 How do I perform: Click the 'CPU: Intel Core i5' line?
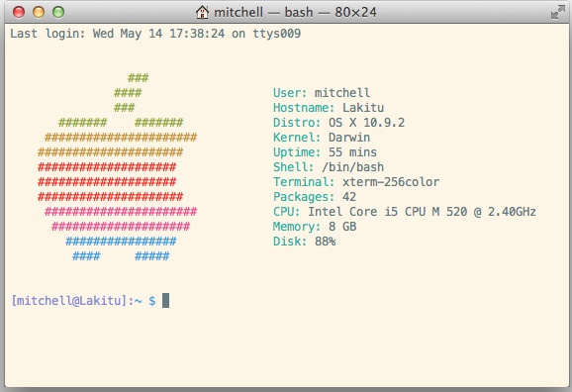coord(405,212)
